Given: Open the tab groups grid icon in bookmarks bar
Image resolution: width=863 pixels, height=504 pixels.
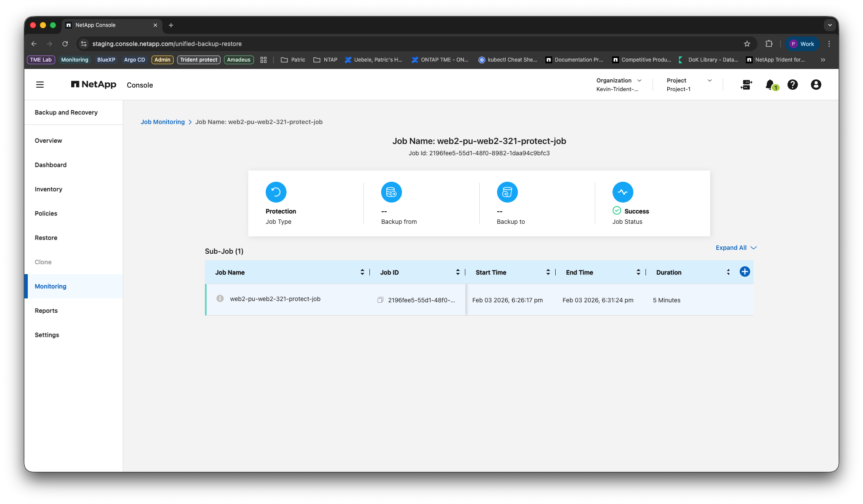Looking at the screenshot, I should [x=264, y=60].
